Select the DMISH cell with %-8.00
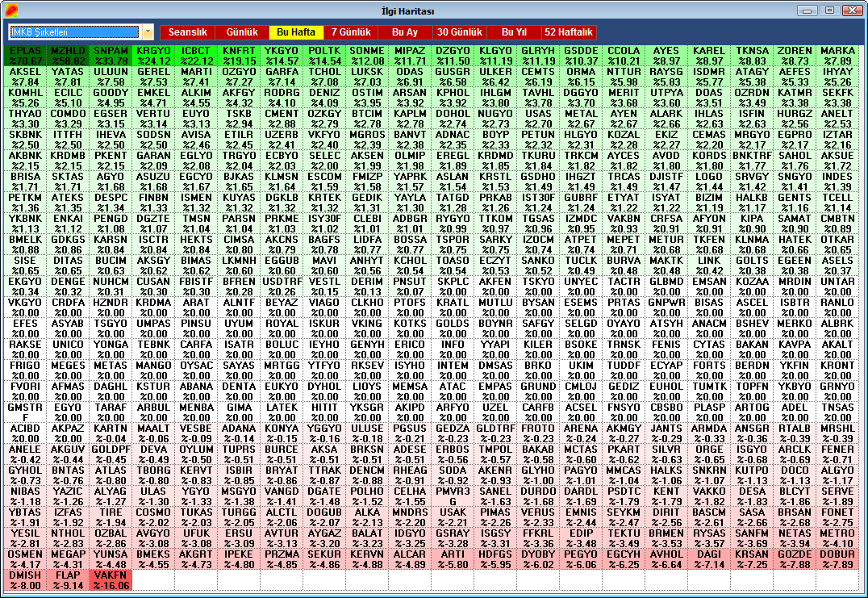The width and height of the screenshot is (868, 598). pos(26,581)
